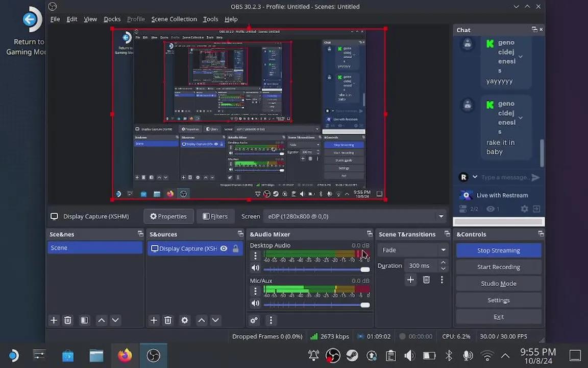This screenshot has height=368, width=588.
Task: Adjust Desktop Audio volume slider
Action: (x=316, y=269)
